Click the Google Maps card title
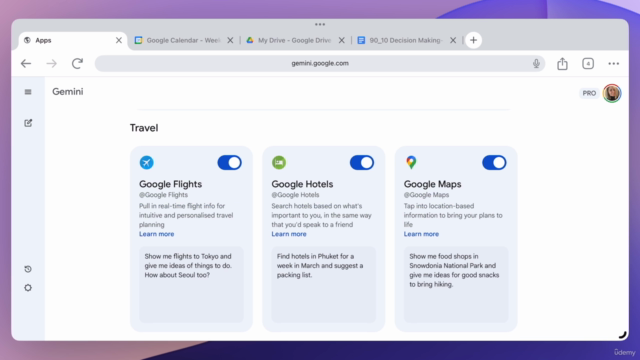640x360 pixels. pyautogui.click(x=433, y=184)
